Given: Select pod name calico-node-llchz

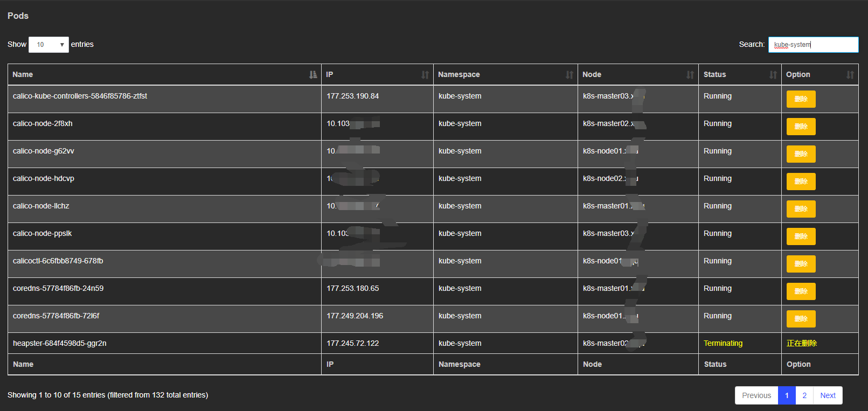Looking at the screenshot, I should tap(41, 206).
